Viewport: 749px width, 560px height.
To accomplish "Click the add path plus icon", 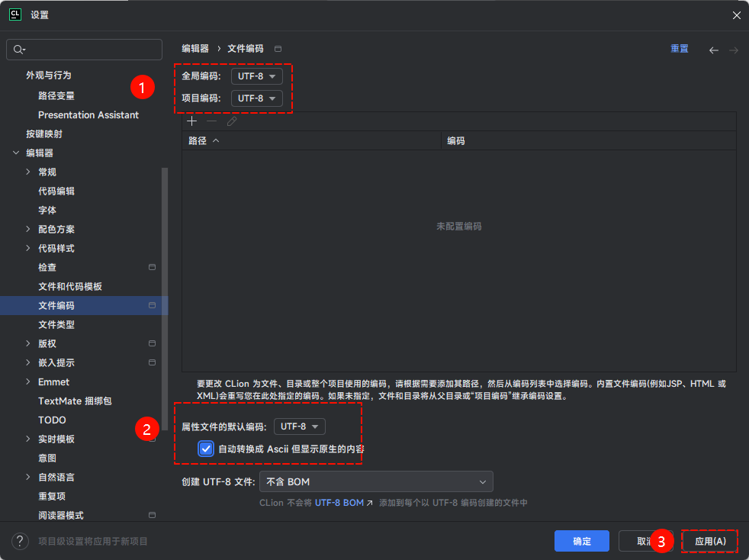I will [x=191, y=121].
